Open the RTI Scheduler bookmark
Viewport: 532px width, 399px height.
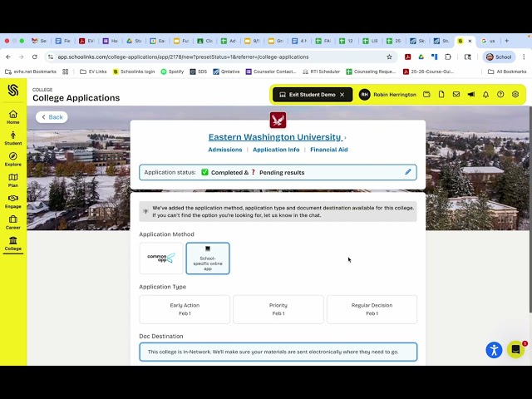coord(321,71)
